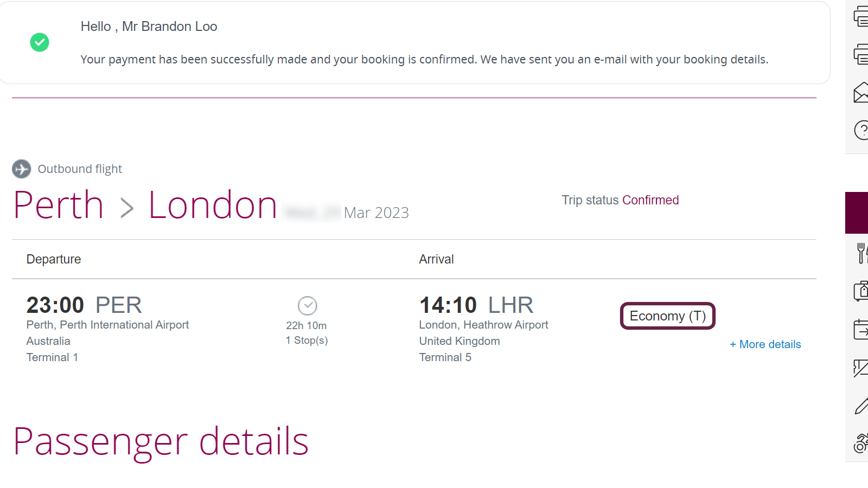Image resolution: width=868 pixels, height=488 pixels.
Task: Click the dark maroon sidebar block
Action: tap(857, 213)
